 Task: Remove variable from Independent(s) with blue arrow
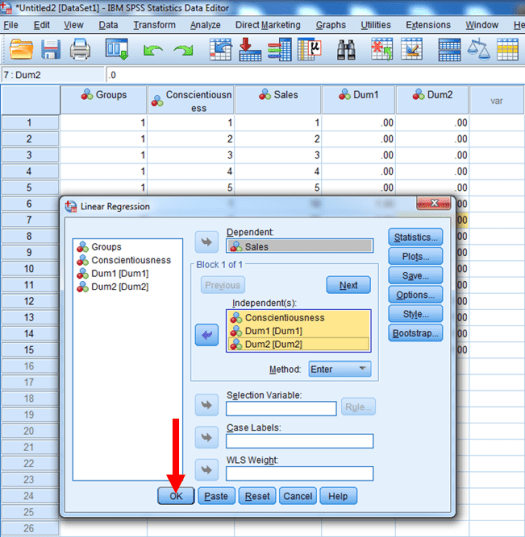(x=207, y=335)
